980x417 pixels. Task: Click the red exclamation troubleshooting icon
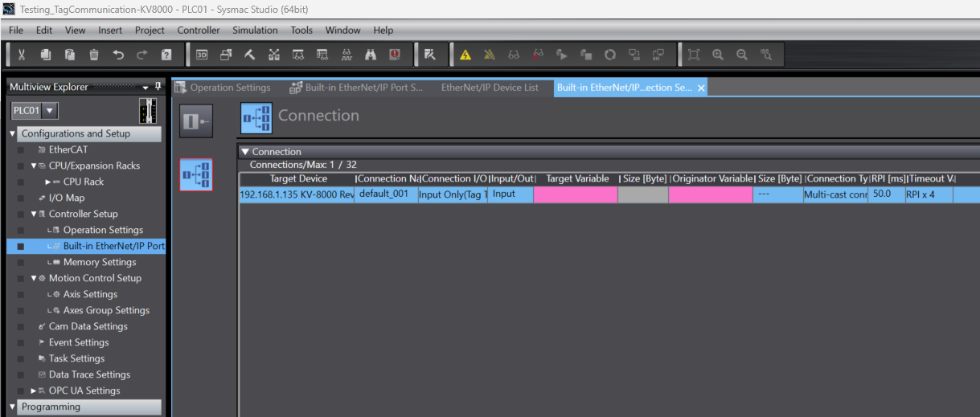tap(395, 55)
